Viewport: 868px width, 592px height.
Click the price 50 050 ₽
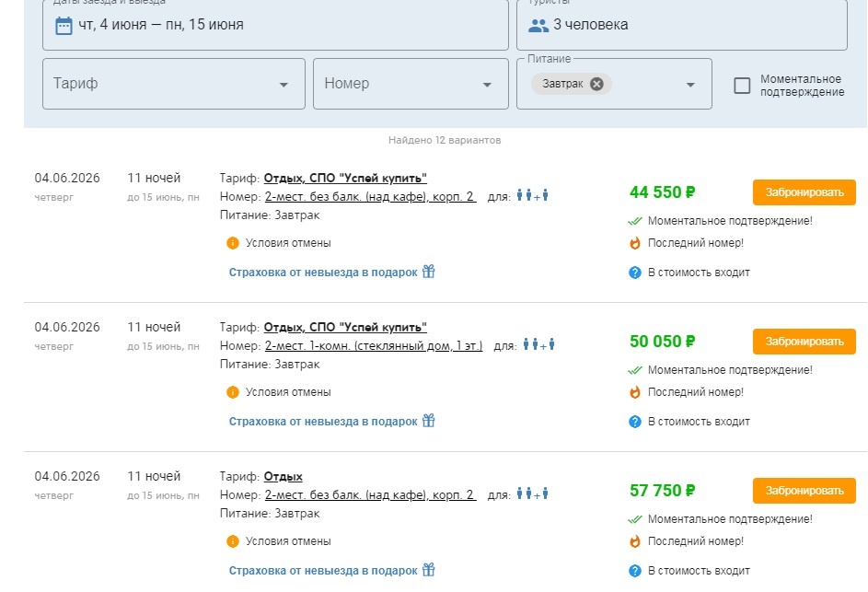(x=662, y=342)
